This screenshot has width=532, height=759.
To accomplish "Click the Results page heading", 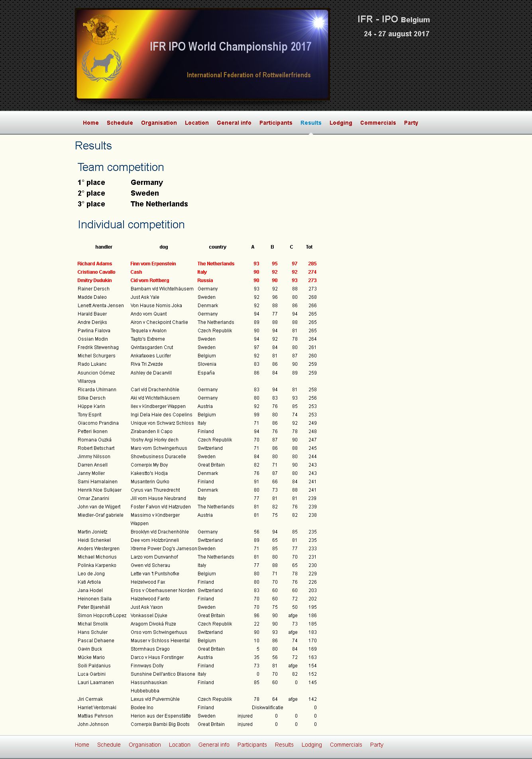I will click(93, 145).
